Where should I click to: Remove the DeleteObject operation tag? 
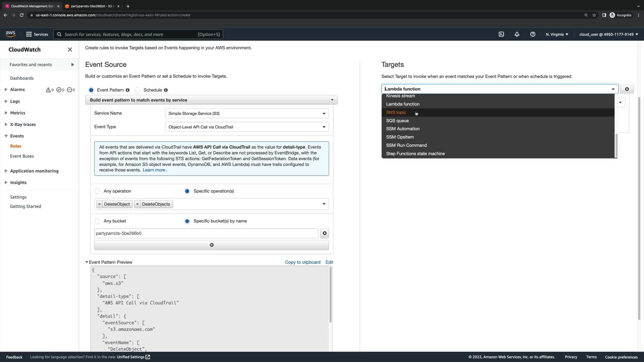coord(99,204)
